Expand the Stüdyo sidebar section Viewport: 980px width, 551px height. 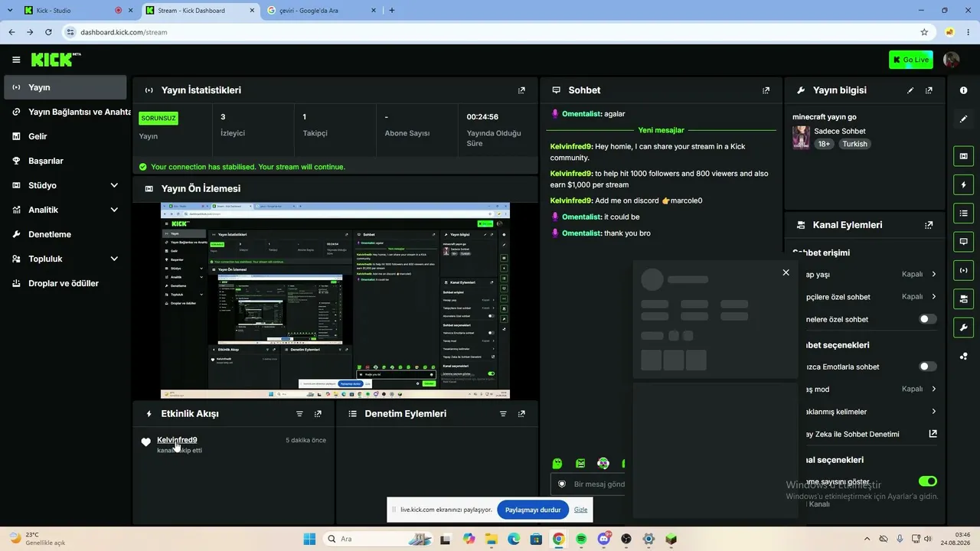[x=114, y=185]
